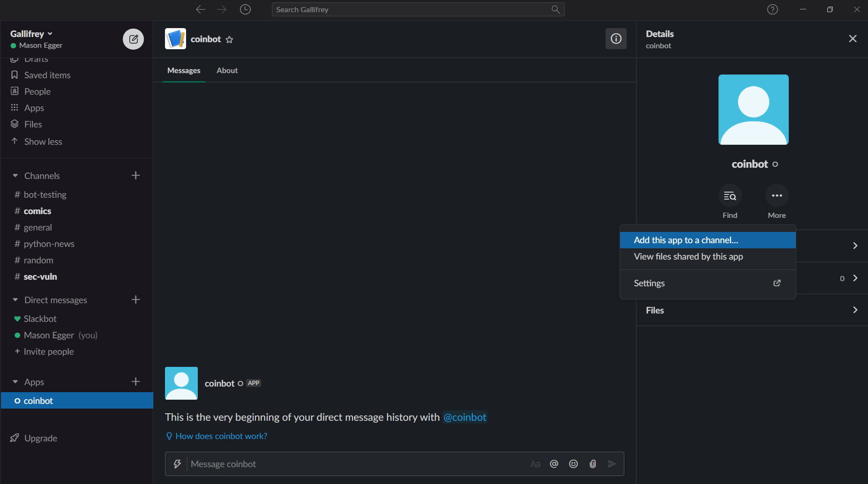This screenshot has height=484, width=868.
Task: Collapse the Apps section in sidebar
Action: click(x=15, y=382)
